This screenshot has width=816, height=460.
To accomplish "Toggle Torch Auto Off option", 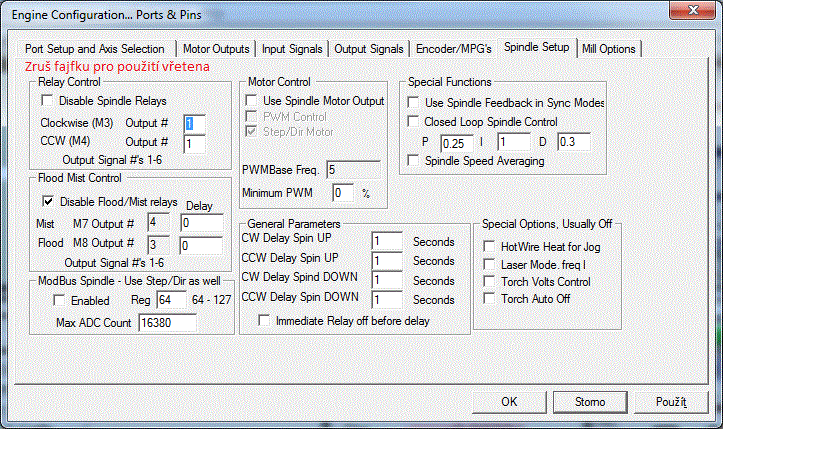I will [x=488, y=299].
